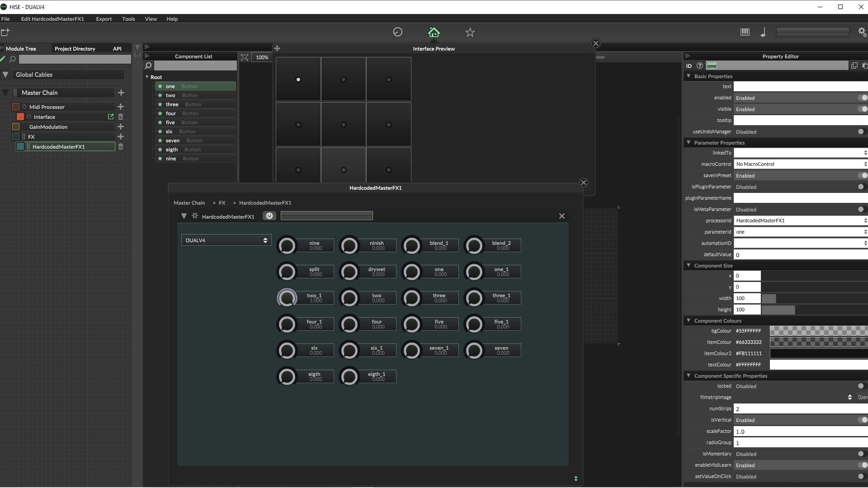Click the Master Chain breadcrumb link

189,203
